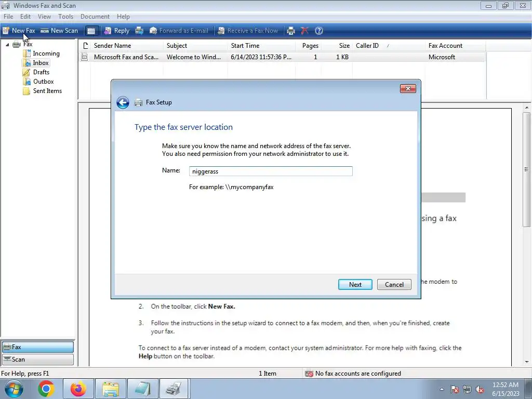Click the Fax Setup title fax icon
This screenshot has width=532, height=399.
138,102
